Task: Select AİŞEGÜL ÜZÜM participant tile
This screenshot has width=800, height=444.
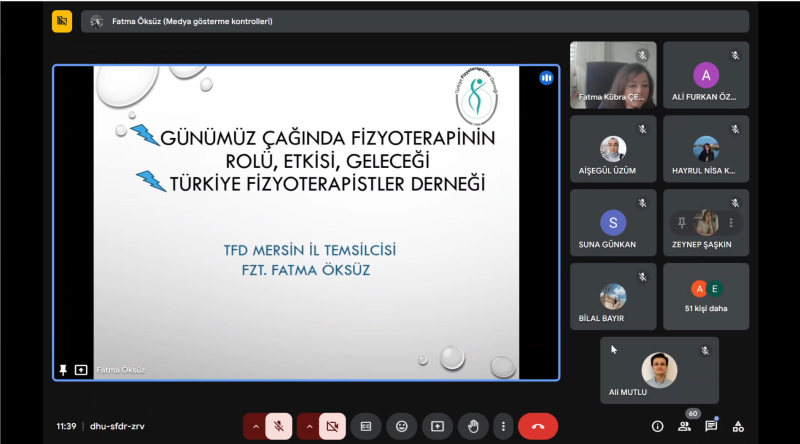Action: point(613,149)
